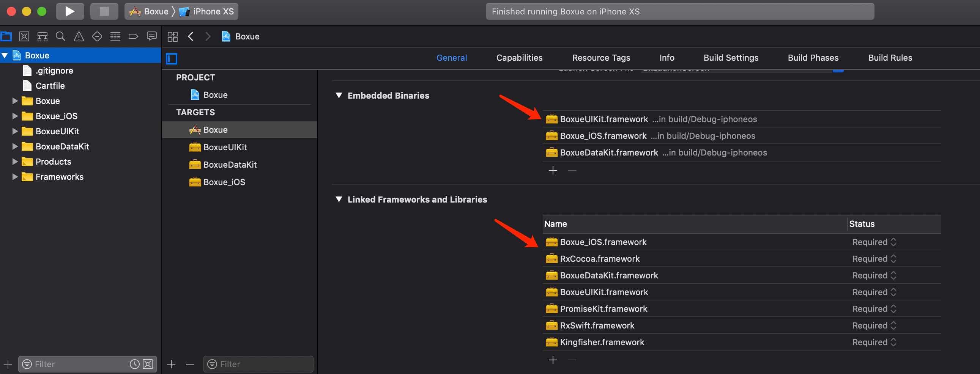
Task: Switch to Build Settings tab
Action: [731, 58]
